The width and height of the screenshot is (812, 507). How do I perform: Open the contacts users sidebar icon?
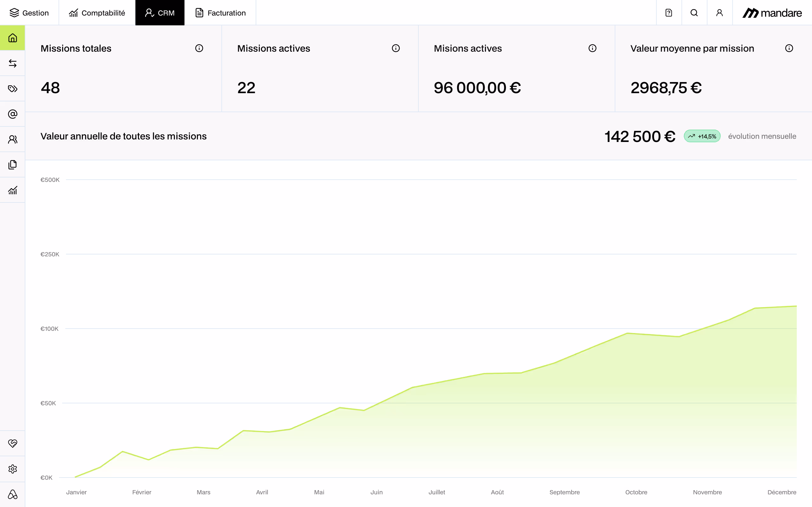click(x=12, y=139)
